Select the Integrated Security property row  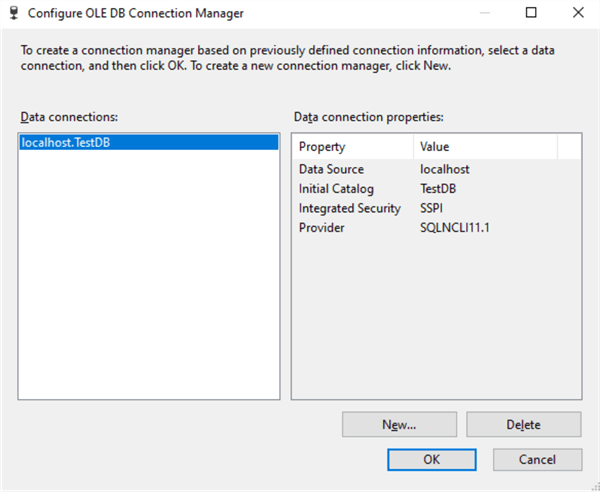(x=349, y=208)
